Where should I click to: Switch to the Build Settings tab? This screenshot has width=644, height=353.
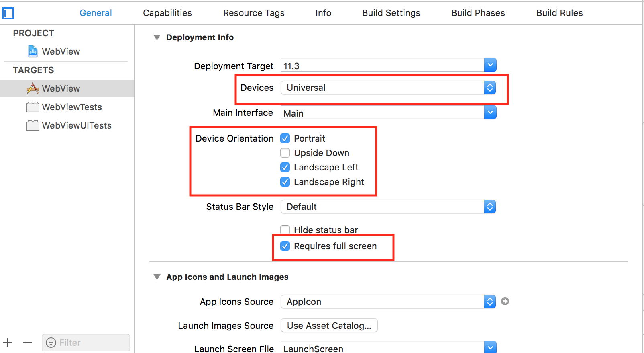(x=390, y=13)
